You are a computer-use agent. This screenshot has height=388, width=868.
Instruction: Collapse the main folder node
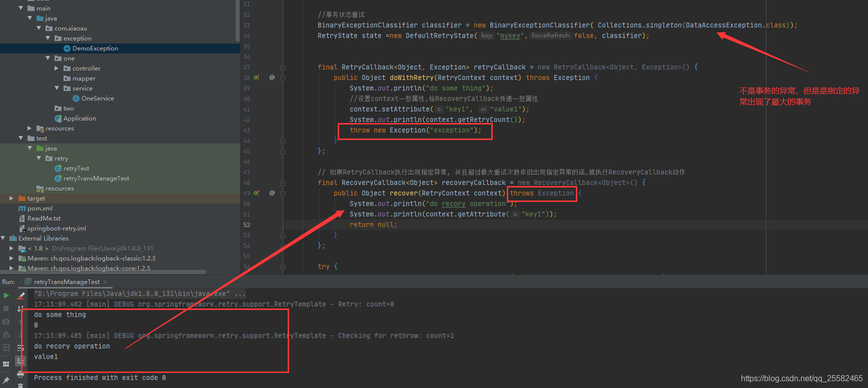[x=21, y=8]
